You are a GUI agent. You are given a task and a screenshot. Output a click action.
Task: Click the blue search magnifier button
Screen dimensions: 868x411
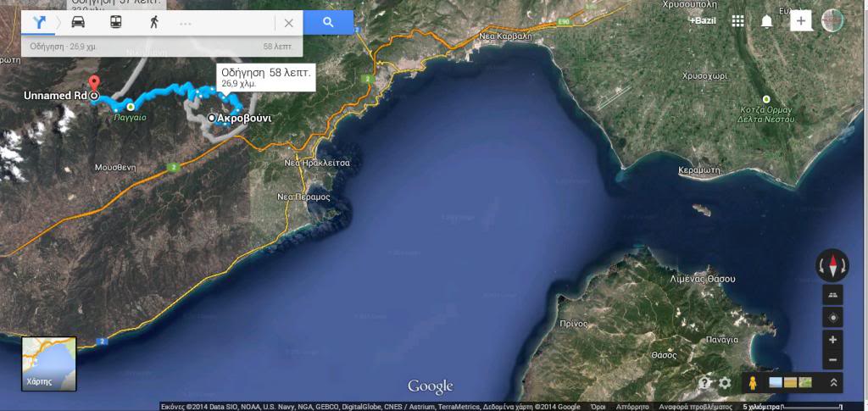(x=328, y=23)
